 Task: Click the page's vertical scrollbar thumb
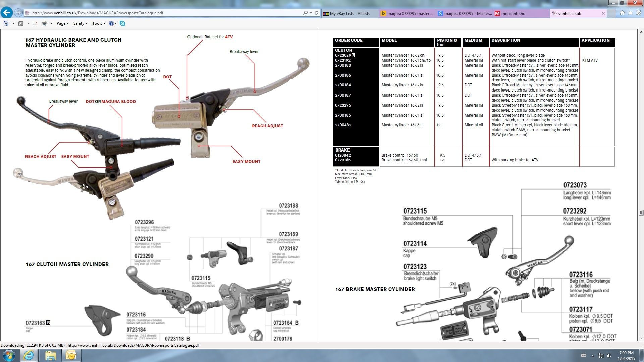tap(641, 213)
